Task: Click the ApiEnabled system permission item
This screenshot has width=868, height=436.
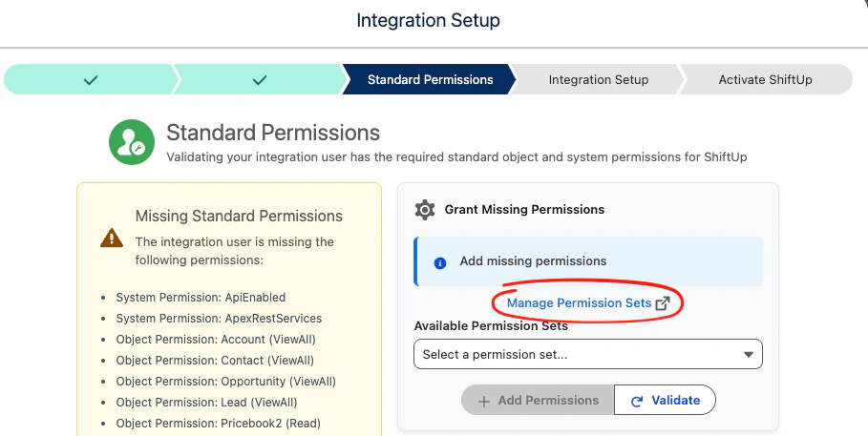Action: click(201, 298)
